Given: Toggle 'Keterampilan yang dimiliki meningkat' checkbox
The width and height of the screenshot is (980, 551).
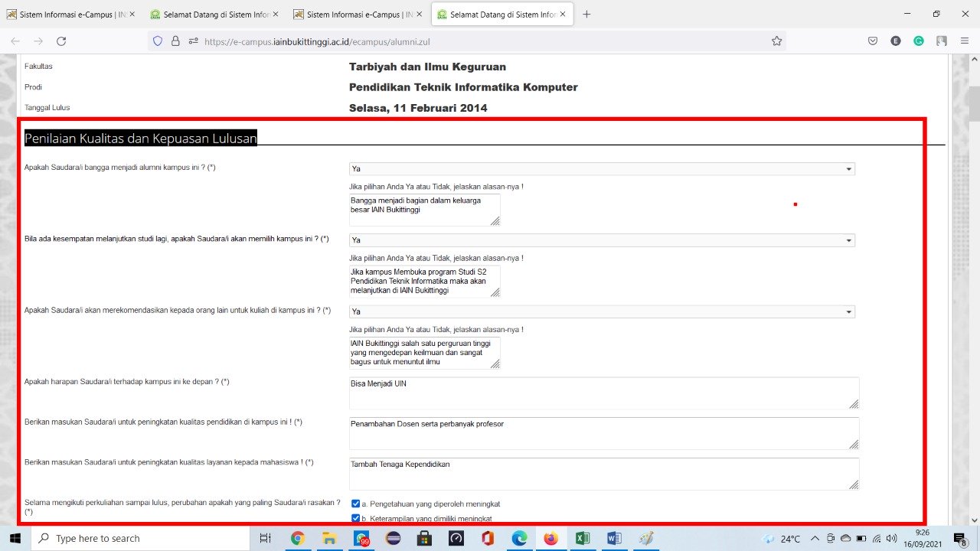Looking at the screenshot, I should pyautogui.click(x=355, y=518).
